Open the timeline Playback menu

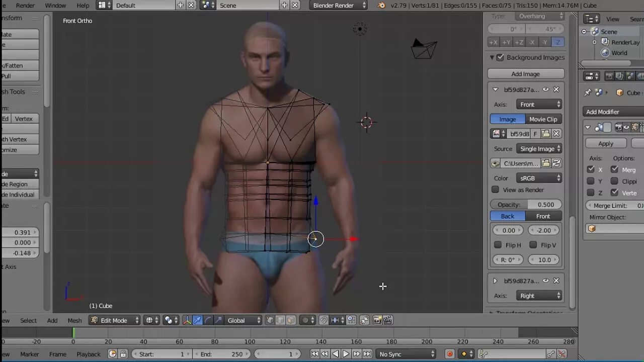pyautogui.click(x=89, y=354)
